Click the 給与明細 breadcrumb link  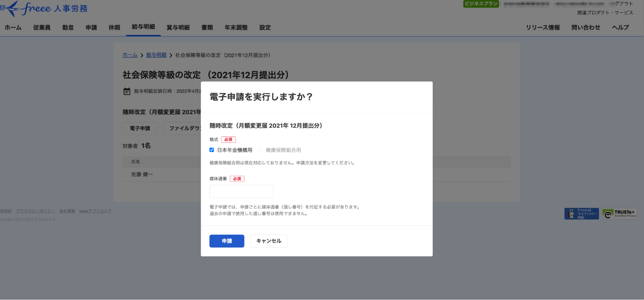[156, 55]
